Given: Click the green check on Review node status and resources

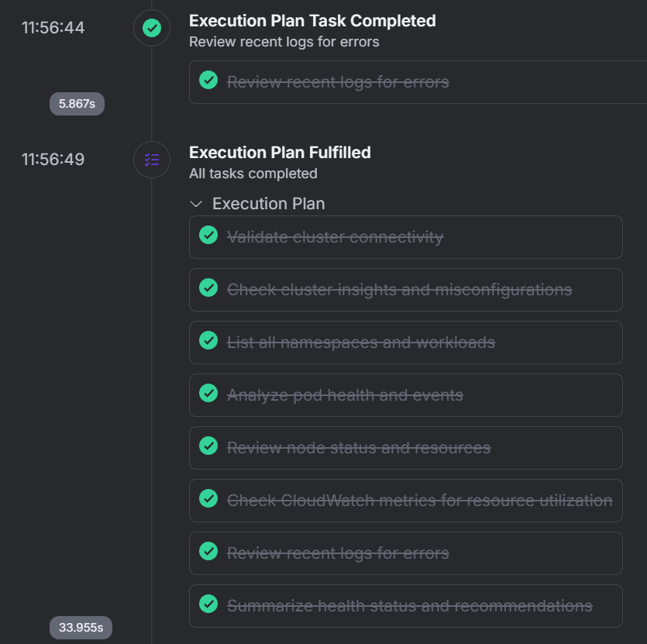Looking at the screenshot, I should click(x=208, y=446).
